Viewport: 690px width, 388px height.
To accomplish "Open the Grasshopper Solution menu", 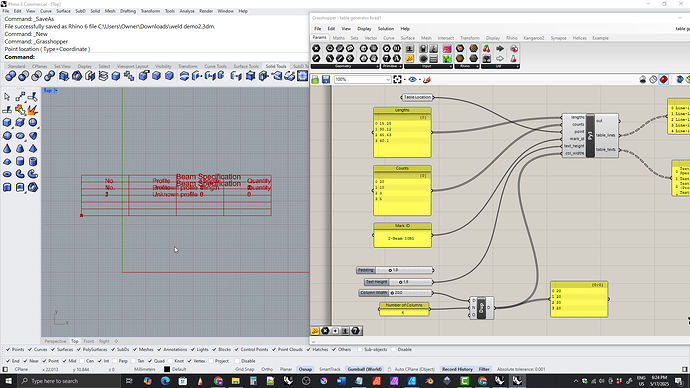I will (x=385, y=29).
